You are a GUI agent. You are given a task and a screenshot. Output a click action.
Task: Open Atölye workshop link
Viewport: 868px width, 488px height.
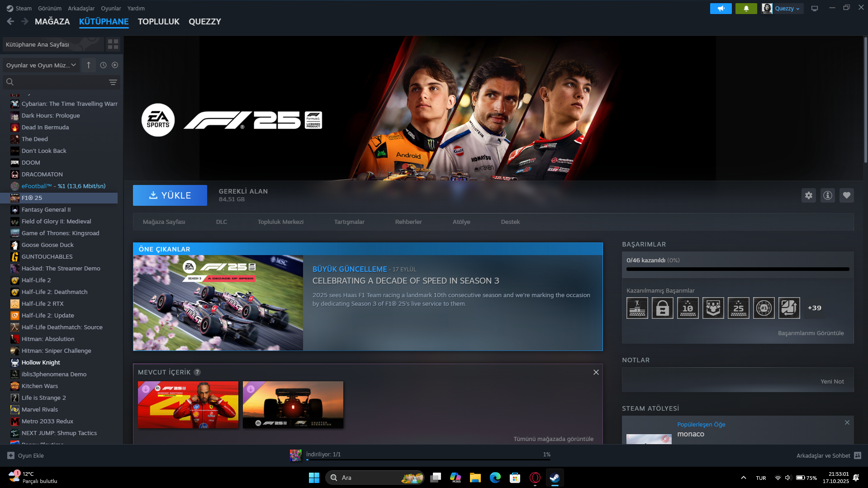461,222
